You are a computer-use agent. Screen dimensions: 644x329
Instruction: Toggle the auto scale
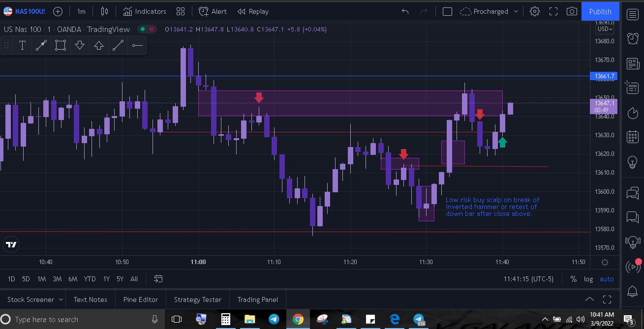point(607,279)
